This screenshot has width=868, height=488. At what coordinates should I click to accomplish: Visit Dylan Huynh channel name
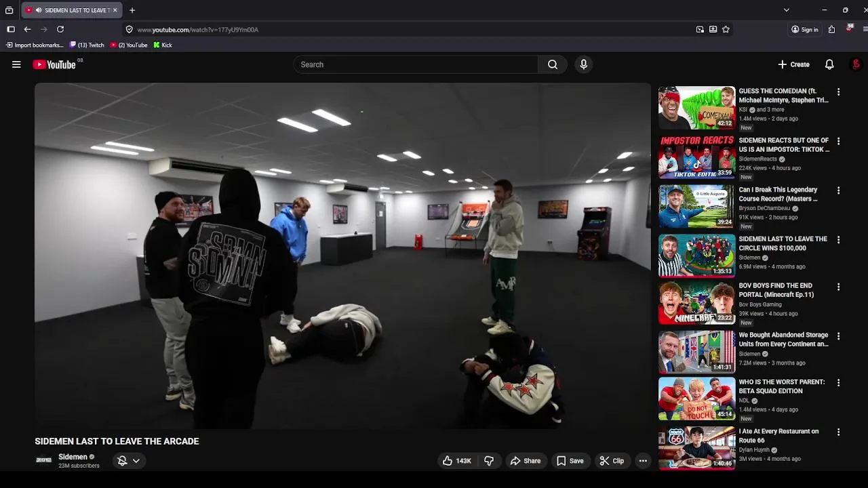[x=754, y=450]
